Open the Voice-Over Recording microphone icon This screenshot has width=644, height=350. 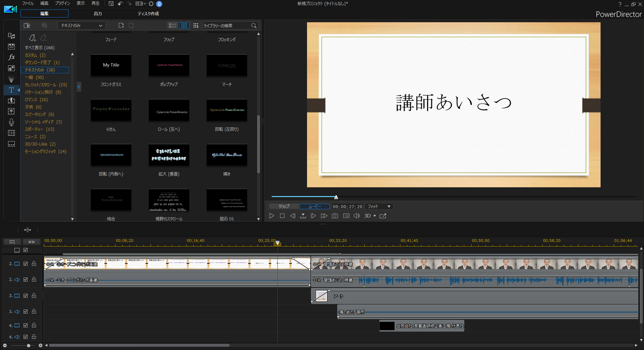(11, 122)
